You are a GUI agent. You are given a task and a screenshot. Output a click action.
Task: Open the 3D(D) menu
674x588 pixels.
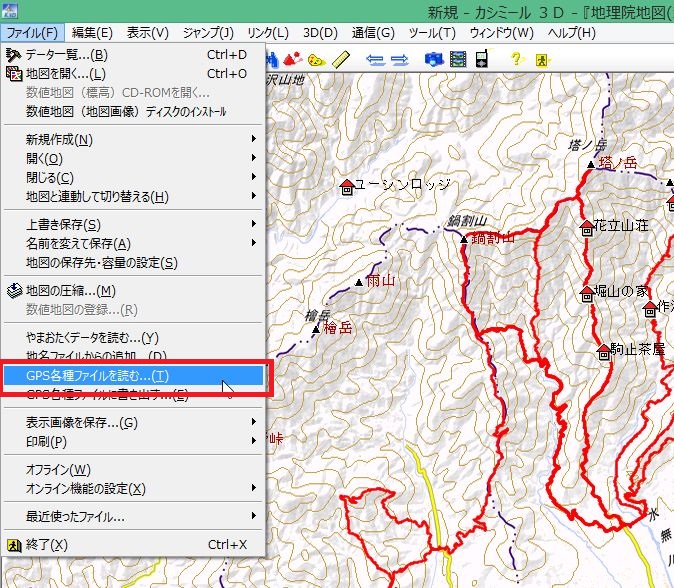point(320,33)
